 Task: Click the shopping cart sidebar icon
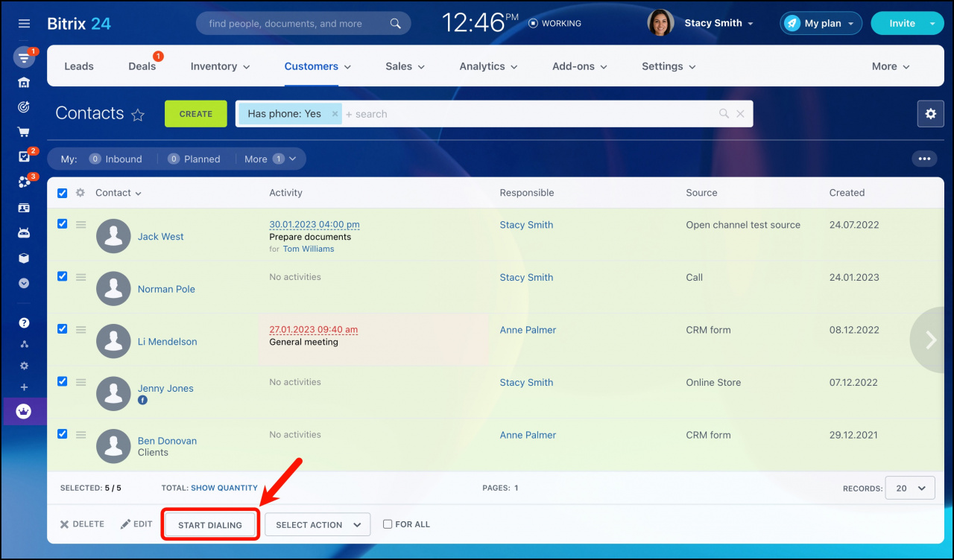coord(24,132)
